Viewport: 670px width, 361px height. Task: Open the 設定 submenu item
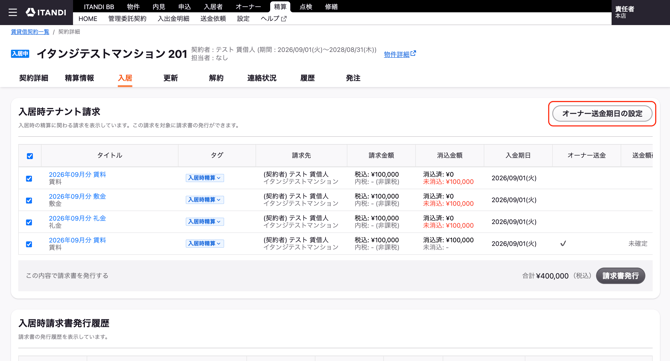[x=243, y=19]
